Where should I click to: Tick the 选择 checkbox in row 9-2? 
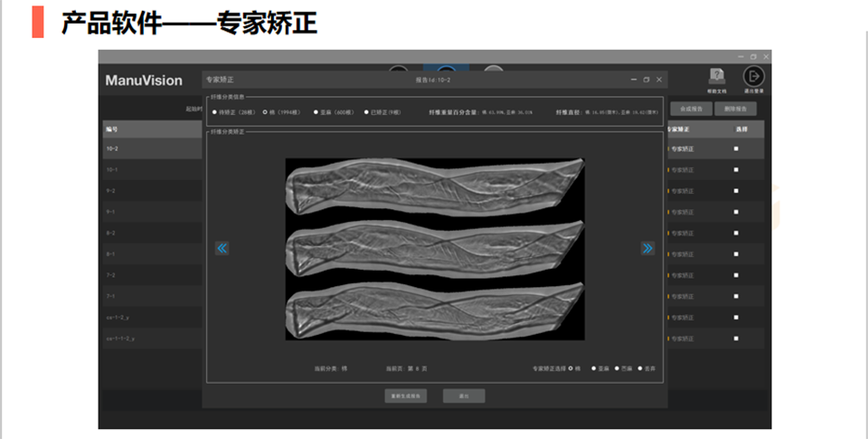coord(736,191)
